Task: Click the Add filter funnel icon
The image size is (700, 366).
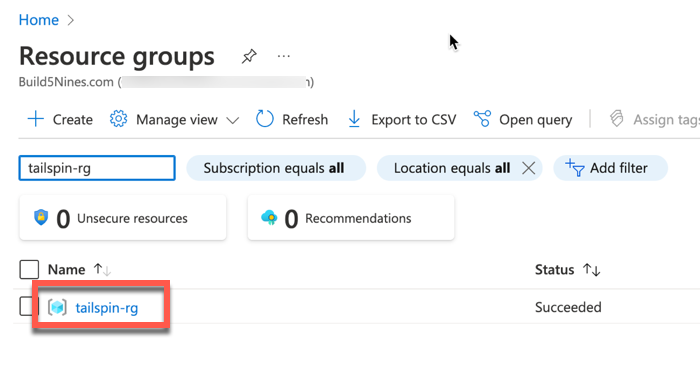Action: (575, 168)
